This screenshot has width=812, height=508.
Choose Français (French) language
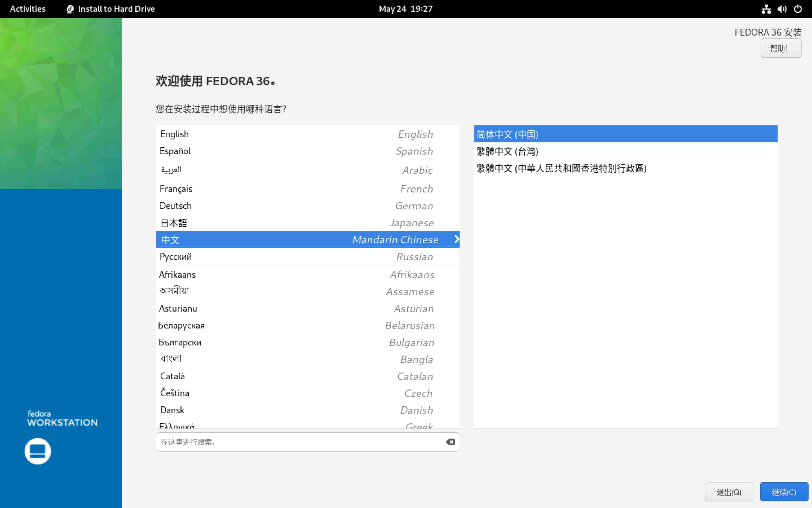pos(308,189)
